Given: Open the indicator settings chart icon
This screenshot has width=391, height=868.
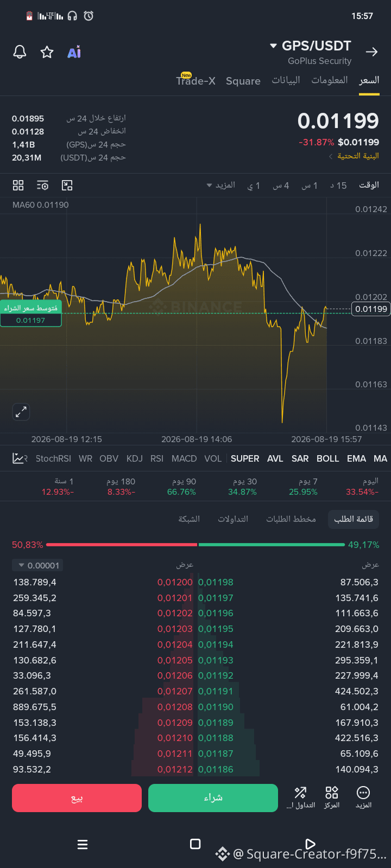Looking at the screenshot, I should coord(19,458).
